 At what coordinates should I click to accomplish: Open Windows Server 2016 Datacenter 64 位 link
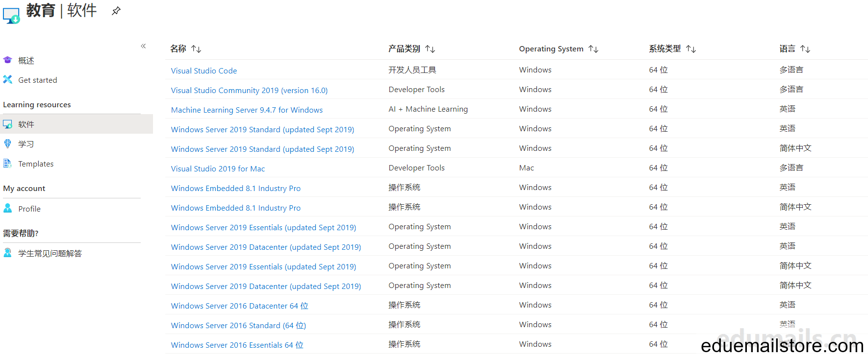(239, 306)
